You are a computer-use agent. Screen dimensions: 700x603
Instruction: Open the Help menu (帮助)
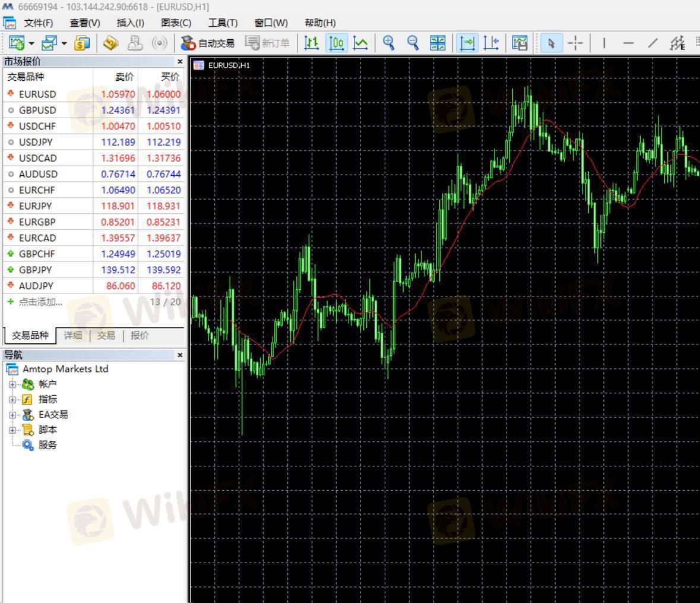pyautogui.click(x=319, y=23)
